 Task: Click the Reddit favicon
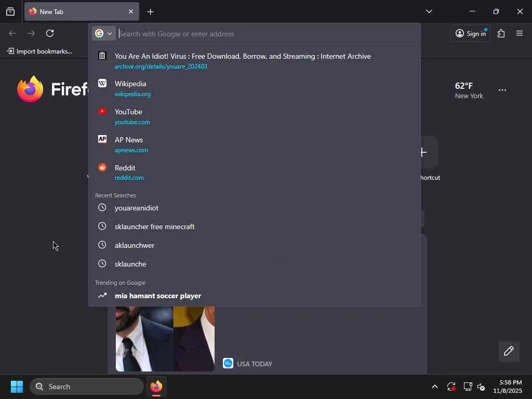[102, 167]
